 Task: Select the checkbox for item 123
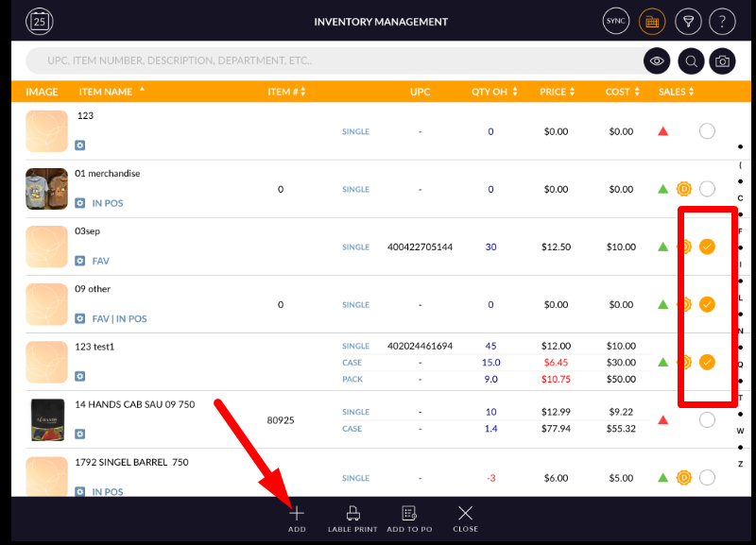click(707, 131)
